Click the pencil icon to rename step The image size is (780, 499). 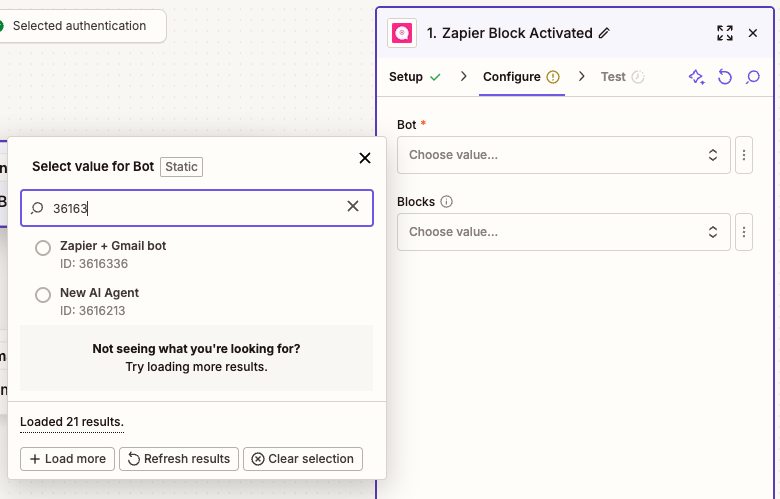(604, 33)
